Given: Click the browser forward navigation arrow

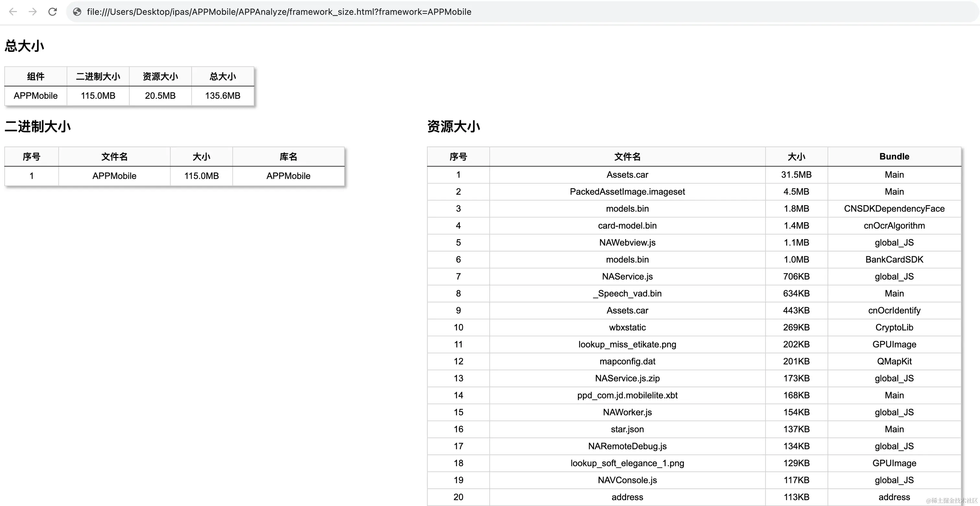Looking at the screenshot, I should coord(33,12).
